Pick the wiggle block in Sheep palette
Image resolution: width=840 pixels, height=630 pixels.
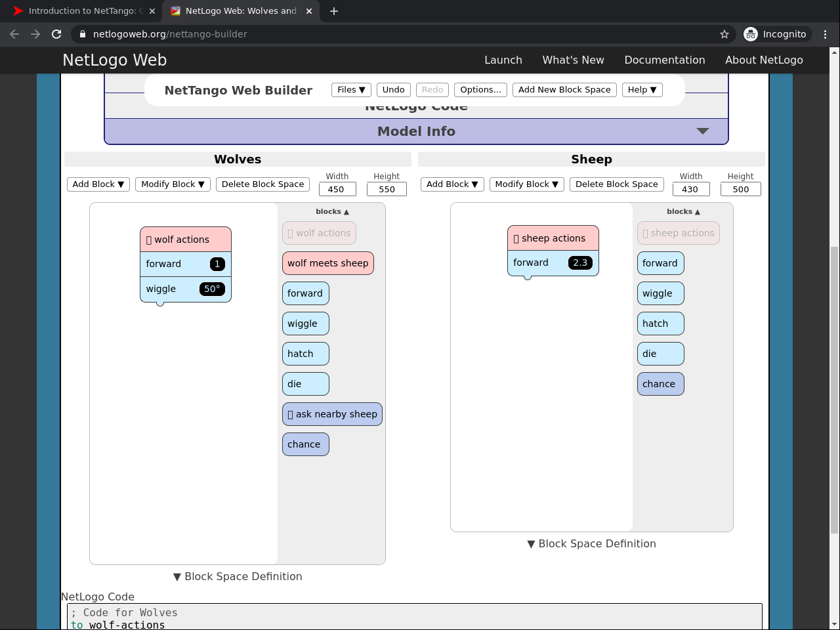click(x=661, y=293)
